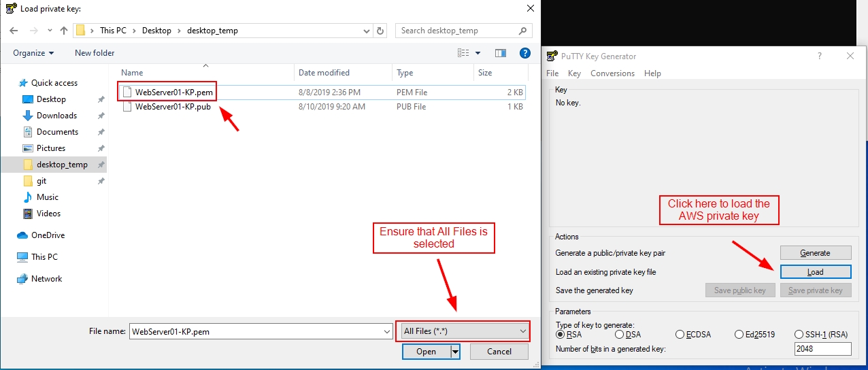Click the Music note icon
This screenshot has height=370, width=868.
[28, 197]
